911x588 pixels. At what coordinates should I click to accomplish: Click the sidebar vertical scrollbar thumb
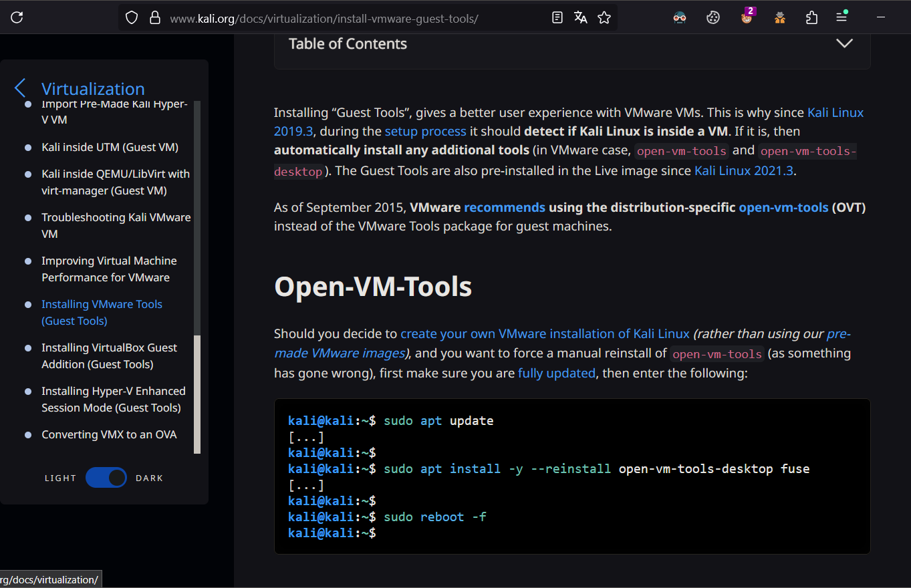coord(197,394)
